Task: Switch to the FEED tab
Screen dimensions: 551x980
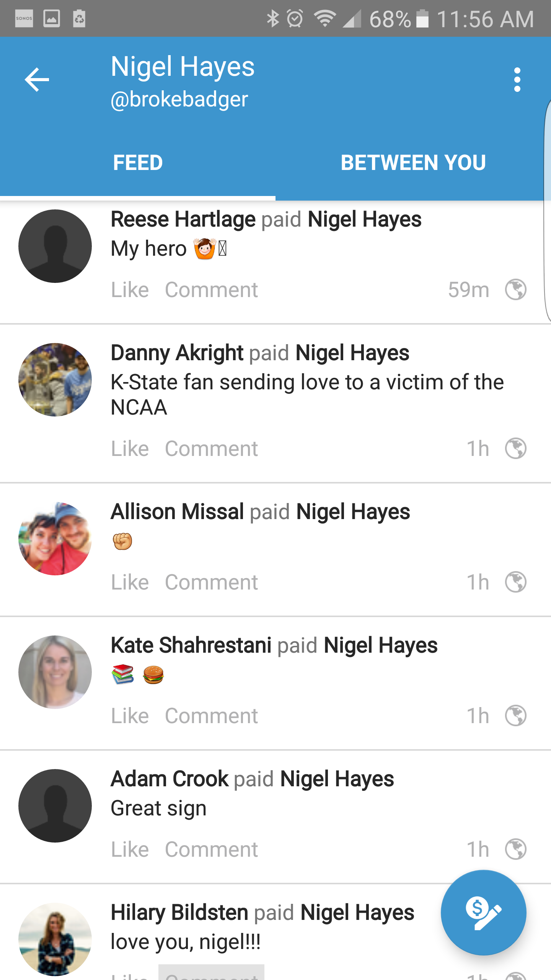Action: (138, 162)
